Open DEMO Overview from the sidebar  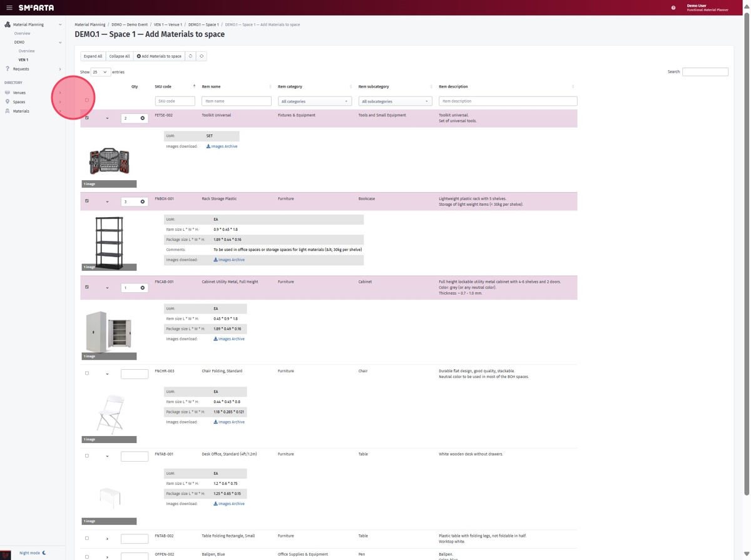(26, 51)
